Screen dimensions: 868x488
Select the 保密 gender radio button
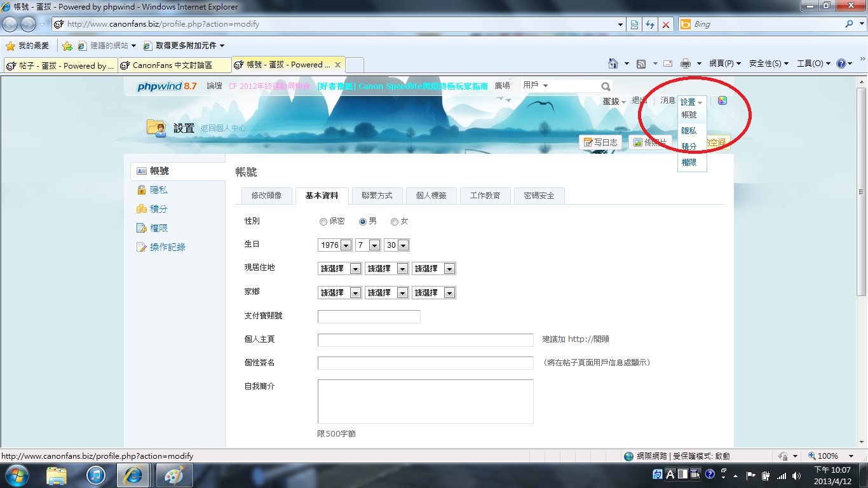point(323,222)
